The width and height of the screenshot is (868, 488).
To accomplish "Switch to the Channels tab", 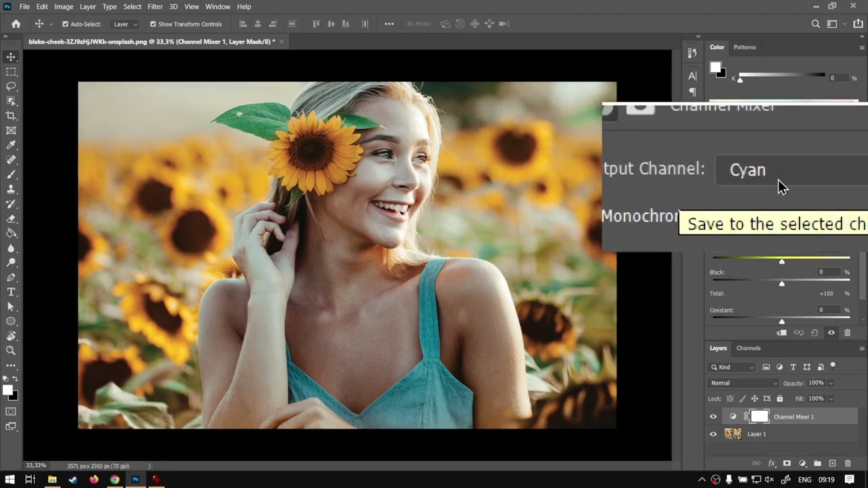I will pyautogui.click(x=749, y=348).
